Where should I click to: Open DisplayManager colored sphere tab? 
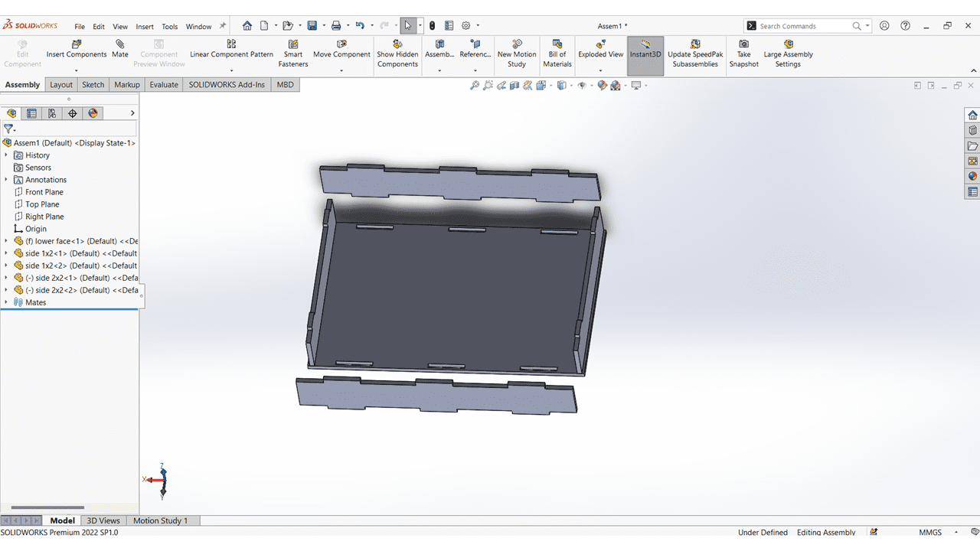93,113
